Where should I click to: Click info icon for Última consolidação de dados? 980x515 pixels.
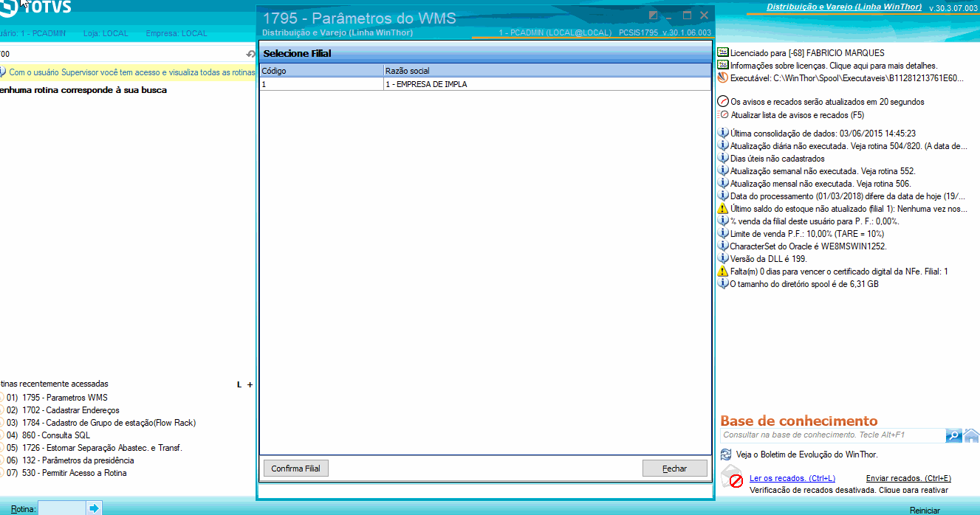[x=723, y=134]
